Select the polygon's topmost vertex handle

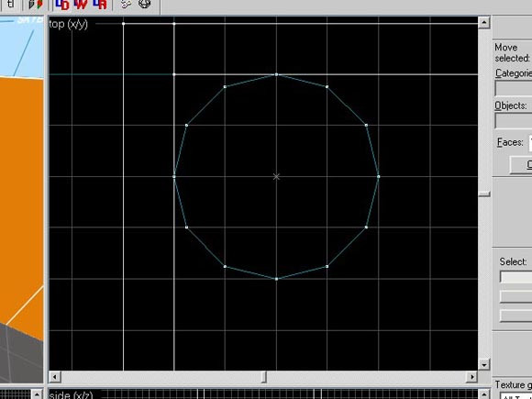click(x=276, y=74)
